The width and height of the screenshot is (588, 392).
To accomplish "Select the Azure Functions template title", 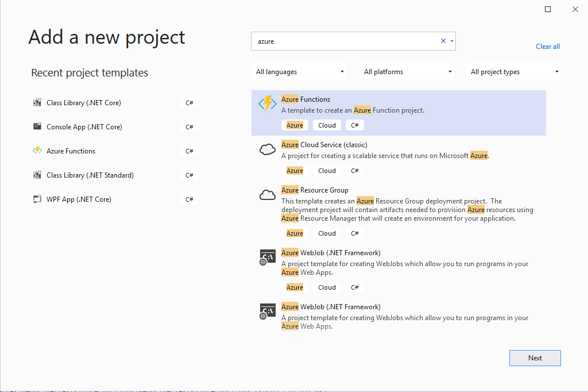I will pyautogui.click(x=305, y=99).
